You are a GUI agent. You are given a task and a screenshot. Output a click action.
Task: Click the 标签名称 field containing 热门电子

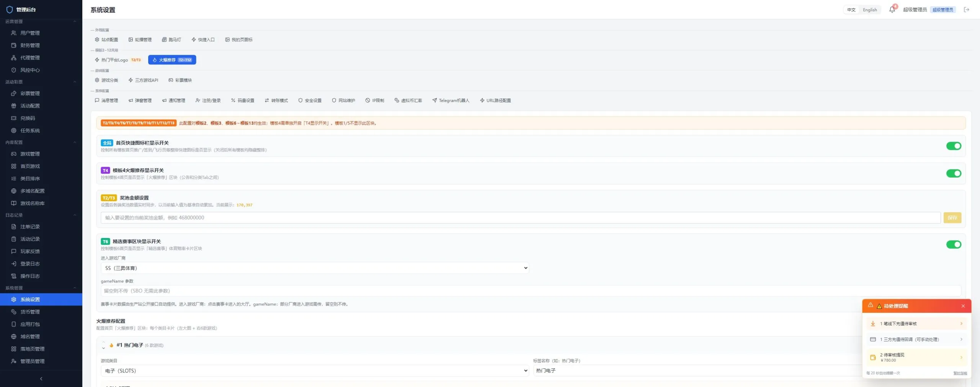point(697,371)
